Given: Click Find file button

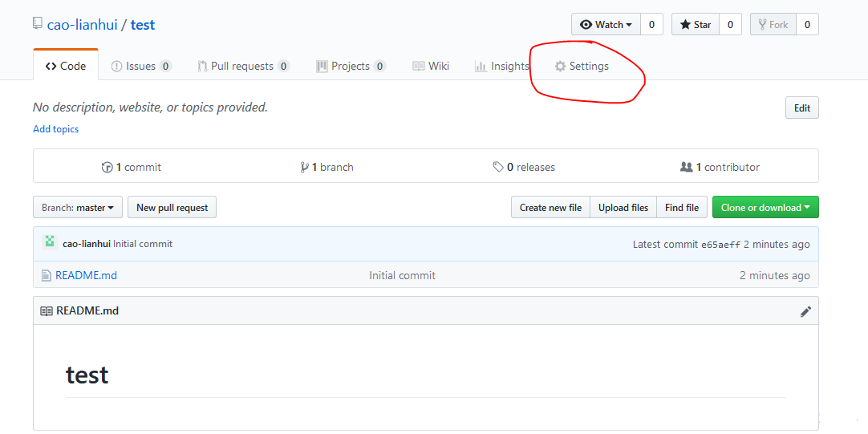Looking at the screenshot, I should (682, 208).
